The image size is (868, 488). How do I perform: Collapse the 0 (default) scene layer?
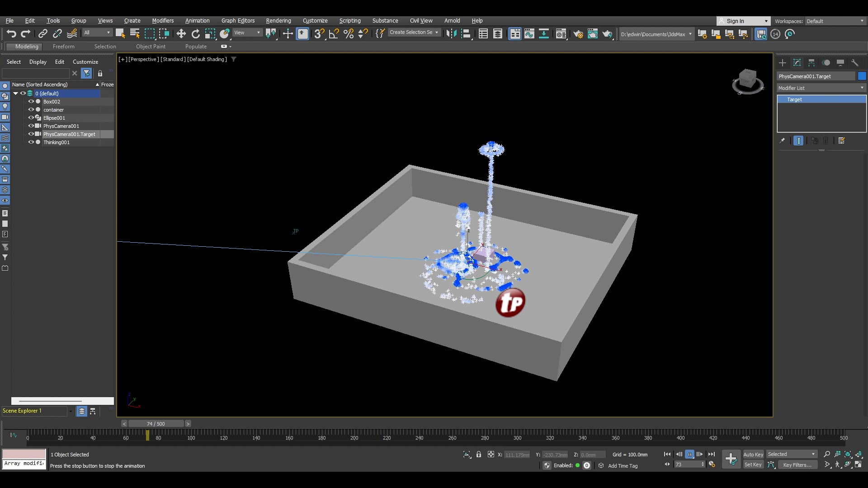[x=15, y=93]
